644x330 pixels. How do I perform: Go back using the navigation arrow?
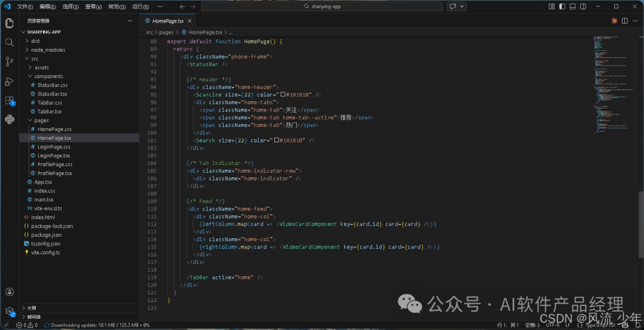182,7
